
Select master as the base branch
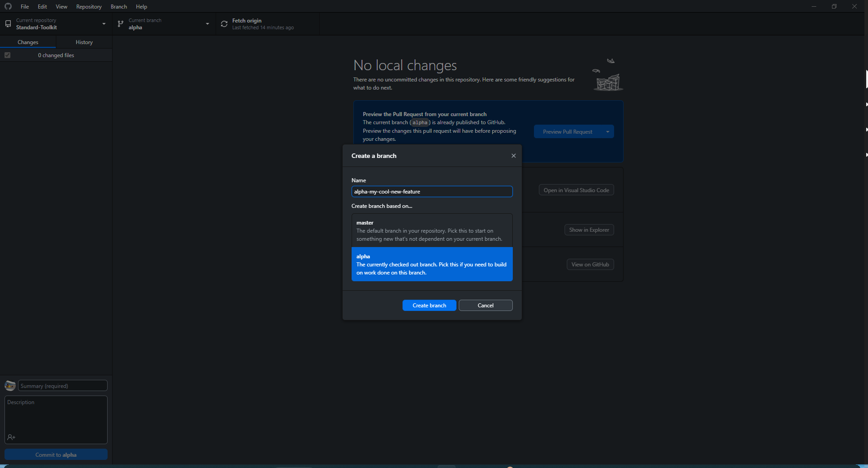[432, 230]
